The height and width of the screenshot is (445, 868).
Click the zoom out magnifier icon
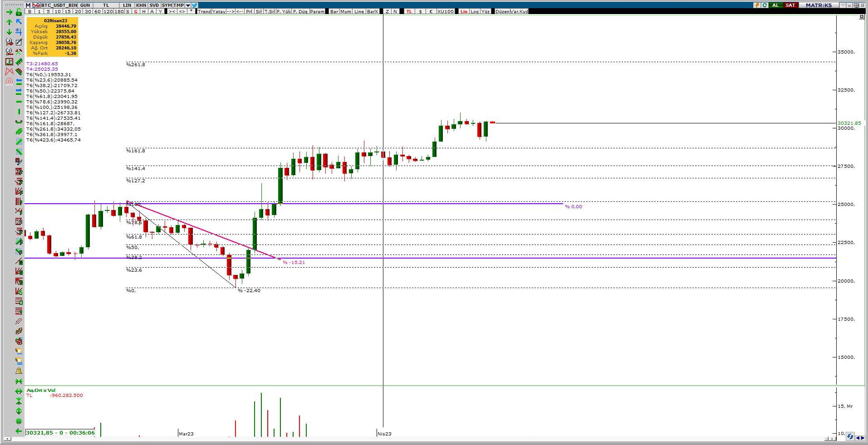9,52
